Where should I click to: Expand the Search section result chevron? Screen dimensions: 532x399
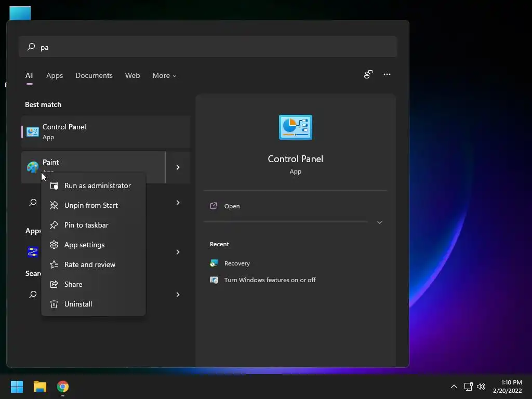pos(178,295)
